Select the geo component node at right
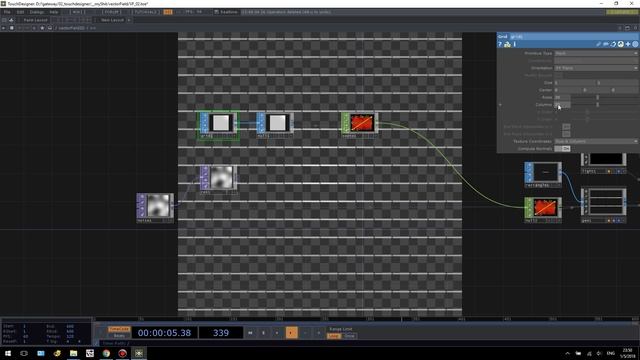Image resolution: width=640 pixels, height=360 pixels. [604, 205]
